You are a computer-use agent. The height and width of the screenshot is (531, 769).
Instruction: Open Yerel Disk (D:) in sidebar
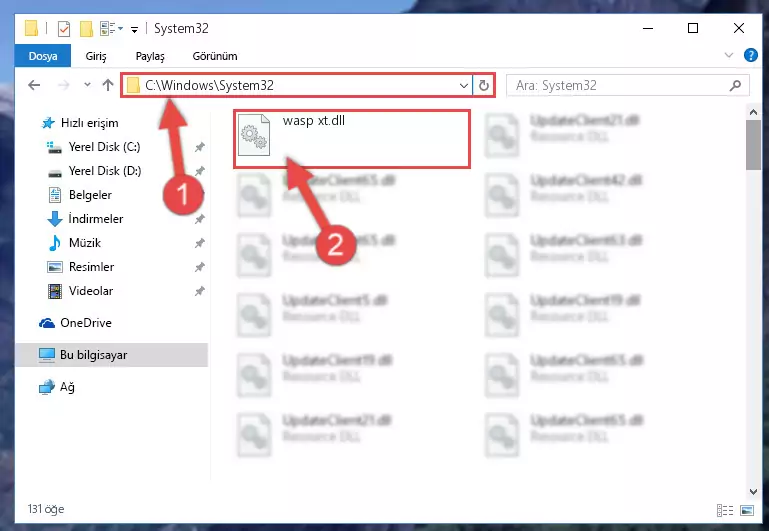pos(105,171)
